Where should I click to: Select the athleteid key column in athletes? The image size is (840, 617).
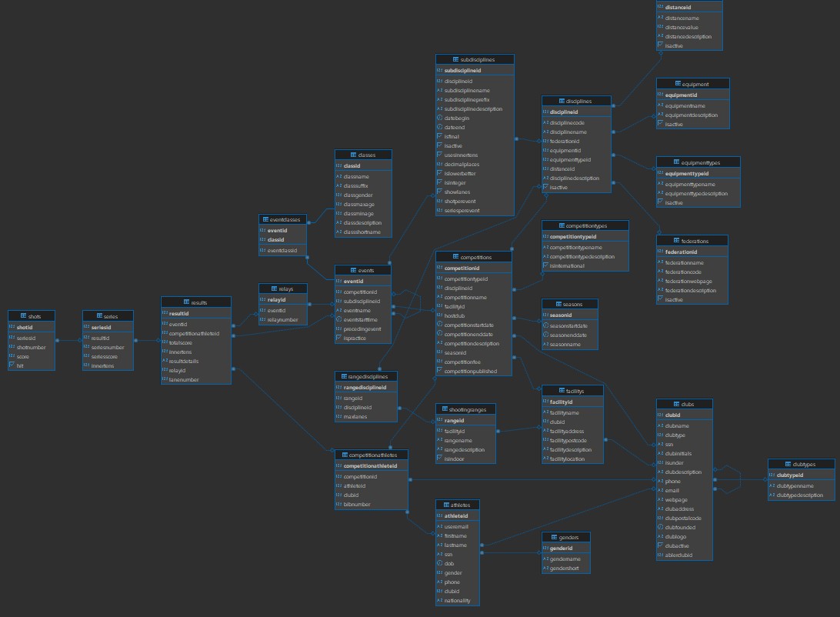click(458, 515)
